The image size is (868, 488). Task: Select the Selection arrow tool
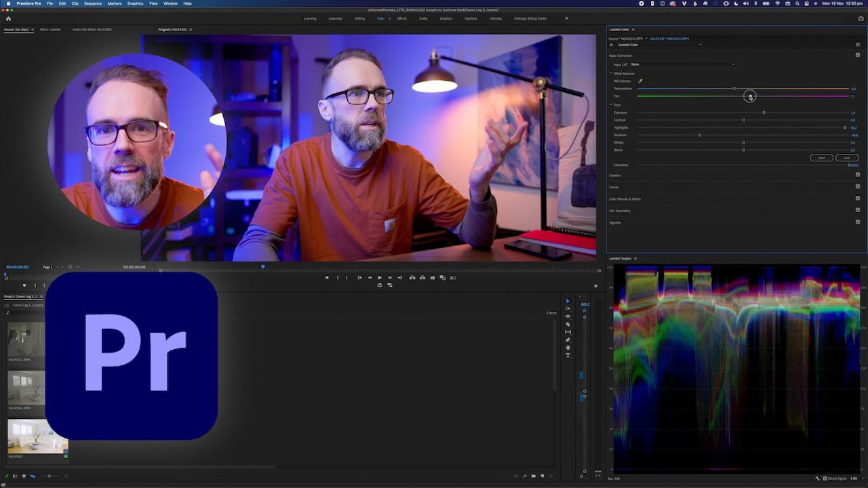click(x=568, y=301)
